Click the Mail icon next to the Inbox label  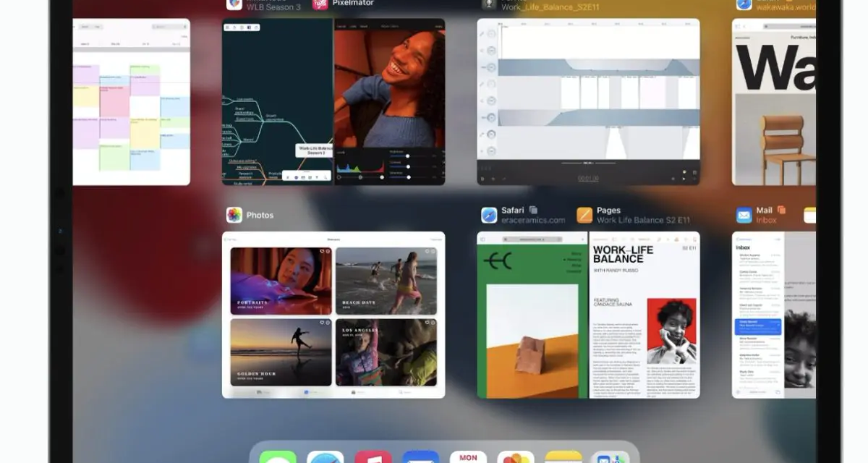click(744, 215)
